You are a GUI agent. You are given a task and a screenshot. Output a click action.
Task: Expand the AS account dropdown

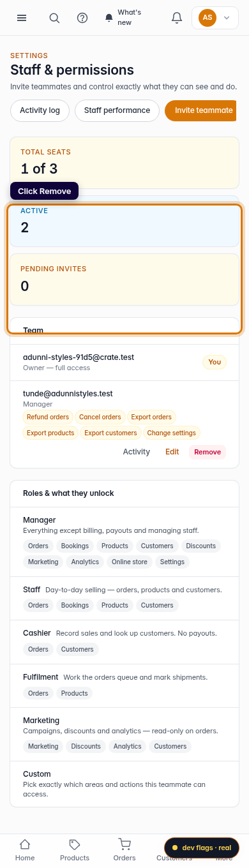(215, 18)
